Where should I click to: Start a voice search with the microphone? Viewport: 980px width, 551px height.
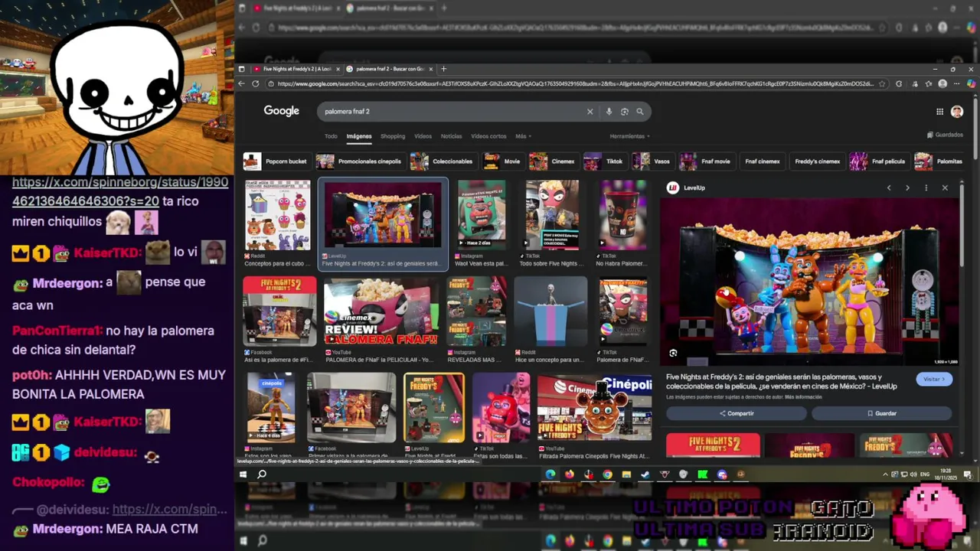609,112
